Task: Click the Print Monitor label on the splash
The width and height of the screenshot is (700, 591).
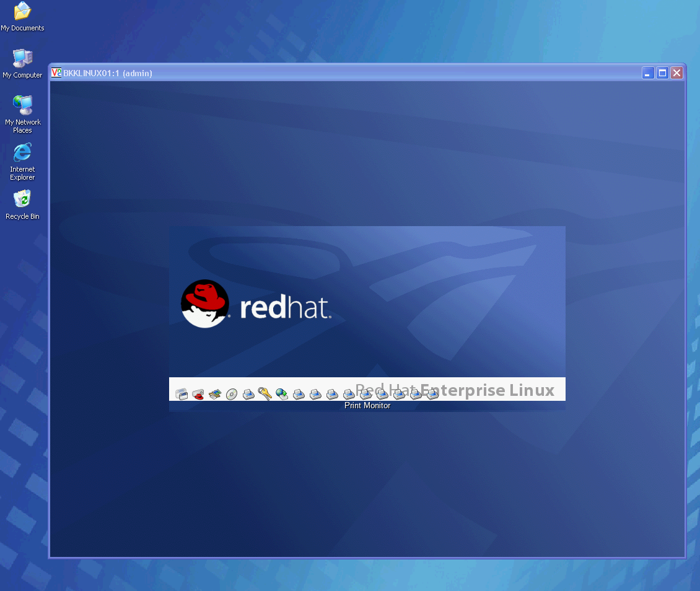Action: (367, 405)
